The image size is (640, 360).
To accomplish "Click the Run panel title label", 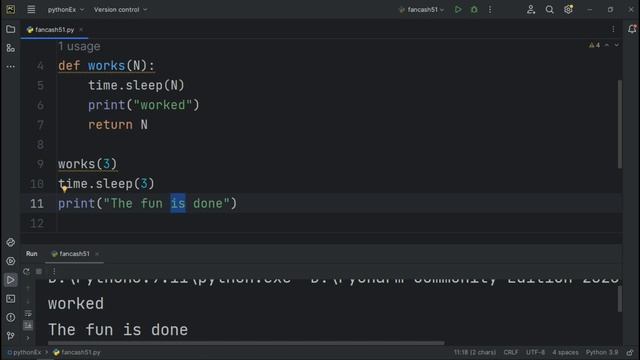I will 31,254.
